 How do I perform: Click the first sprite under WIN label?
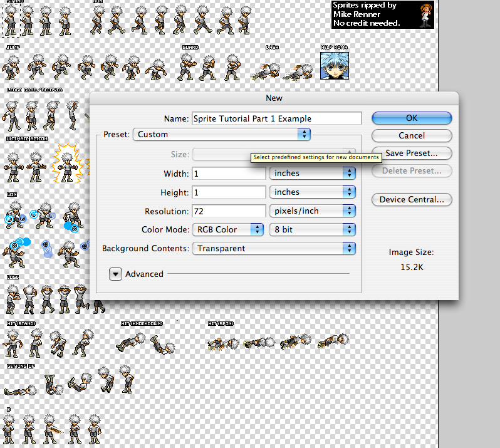14,215
